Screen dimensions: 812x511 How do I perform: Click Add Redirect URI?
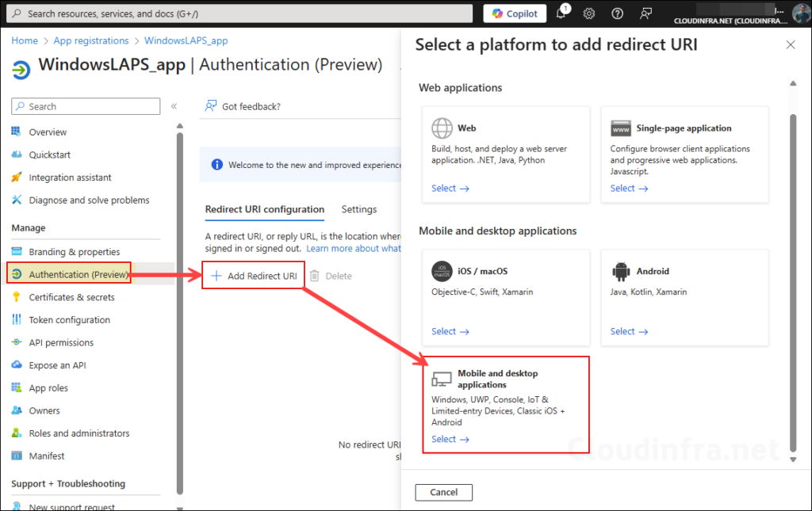(253, 275)
